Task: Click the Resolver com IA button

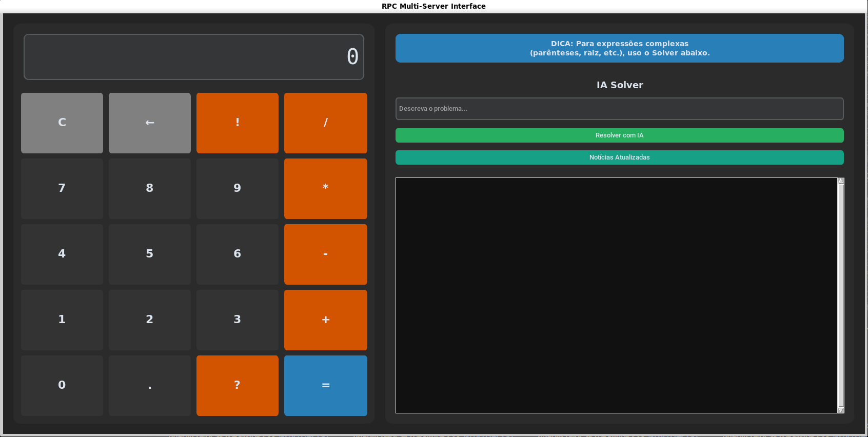Action: [x=620, y=135]
